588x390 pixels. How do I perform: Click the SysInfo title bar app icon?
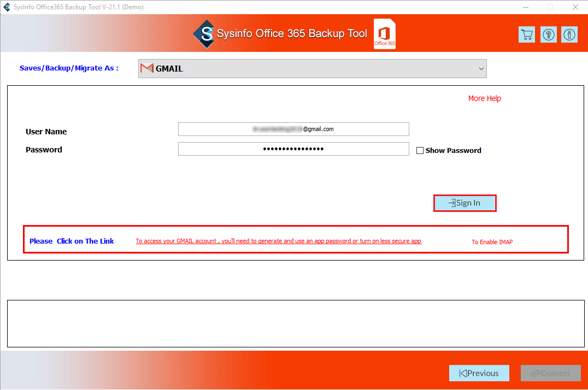7,7
